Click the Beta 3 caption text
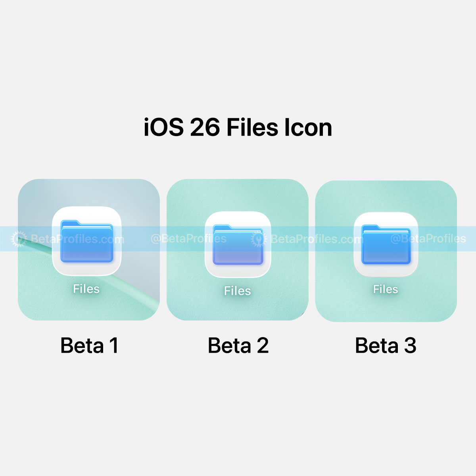This screenshot has height=476, width=476. [386, 345]
